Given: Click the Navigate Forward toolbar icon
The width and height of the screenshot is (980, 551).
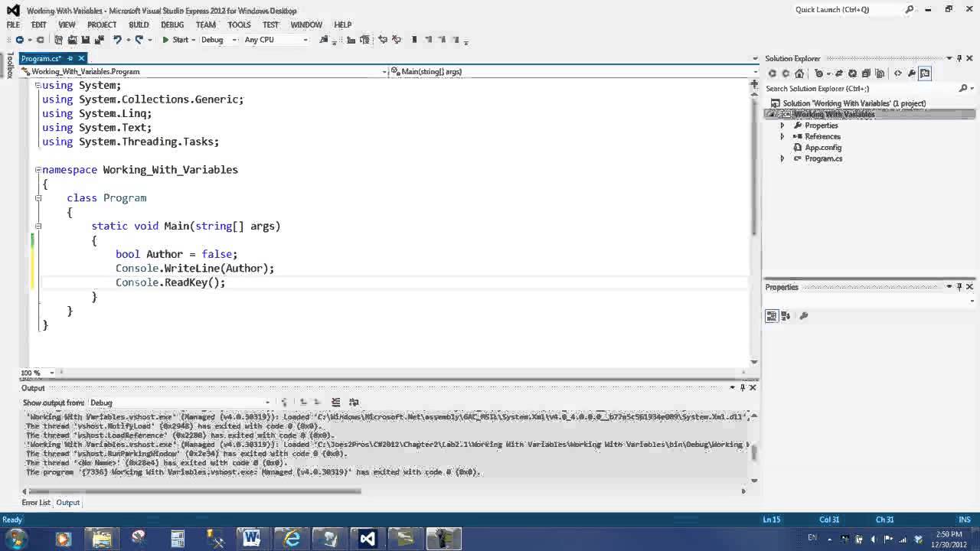Looking at the screenshot, I should 40,40.
